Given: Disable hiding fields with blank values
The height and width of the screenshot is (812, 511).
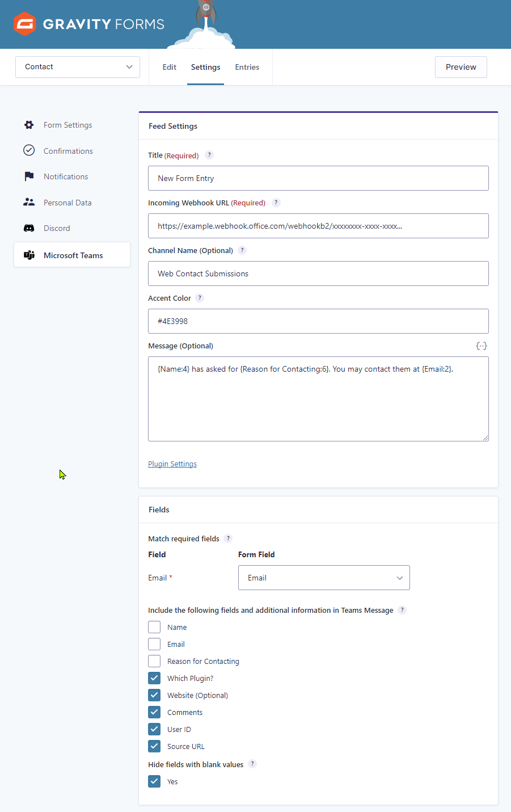Looking at the screenshot, I should pos(154,781).
